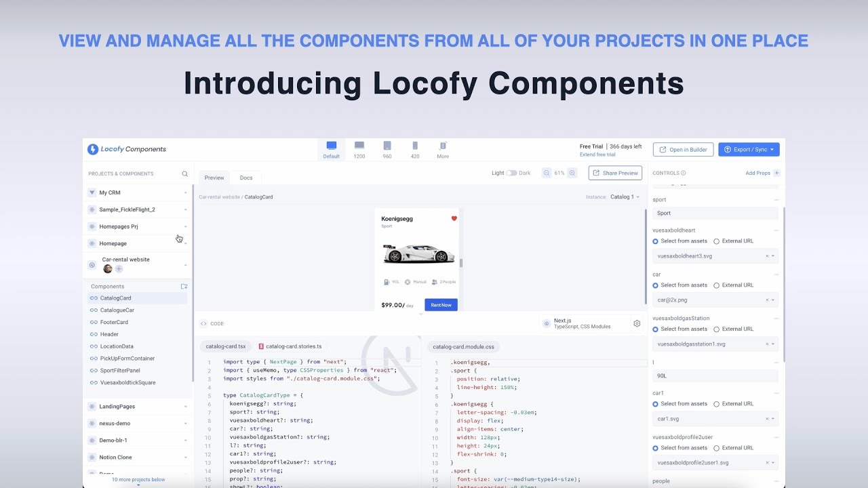Open the car1.svg asset dropdown
The width and height of the screenshot is (868, 488).
coord(773,419)
